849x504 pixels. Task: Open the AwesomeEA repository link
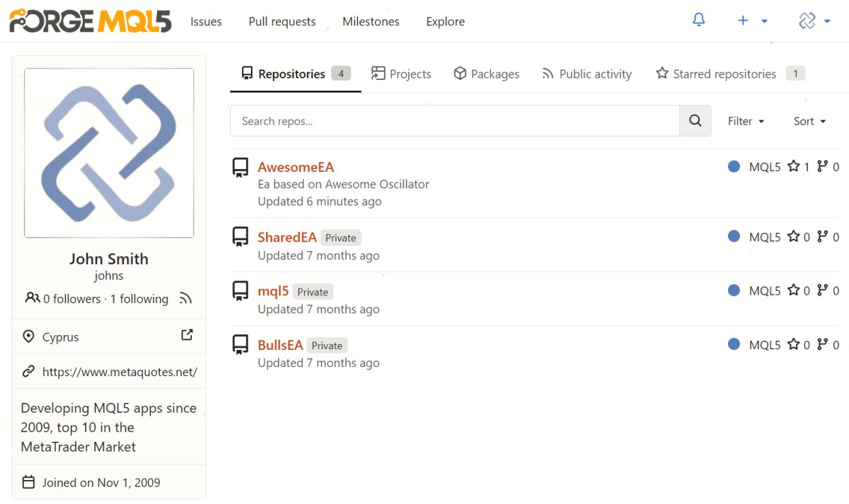[296, 167]
